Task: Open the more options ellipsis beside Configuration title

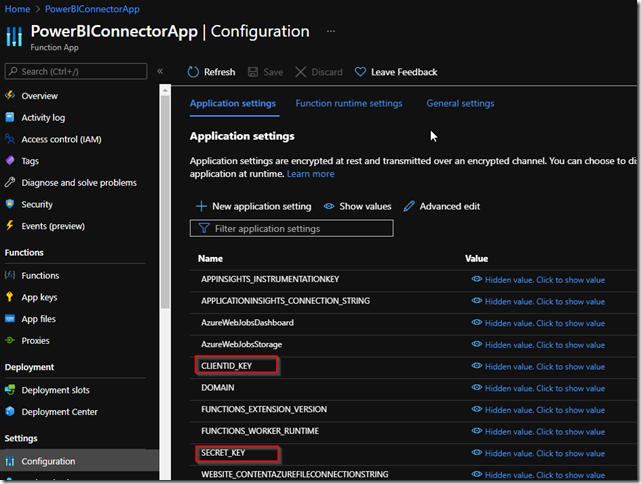Action: pyautogui.click(x=331, y=31)
